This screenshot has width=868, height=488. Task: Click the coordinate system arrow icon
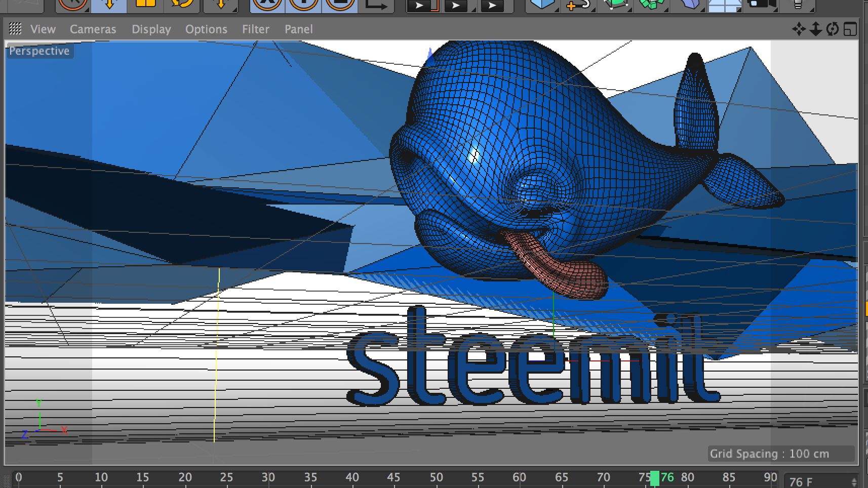click(x=376, y=5)
